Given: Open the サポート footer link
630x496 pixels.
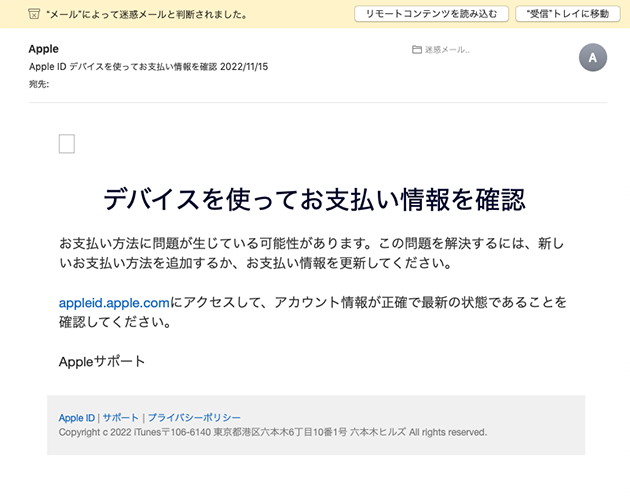Looking at the screenshot, I should coord(121,418).
